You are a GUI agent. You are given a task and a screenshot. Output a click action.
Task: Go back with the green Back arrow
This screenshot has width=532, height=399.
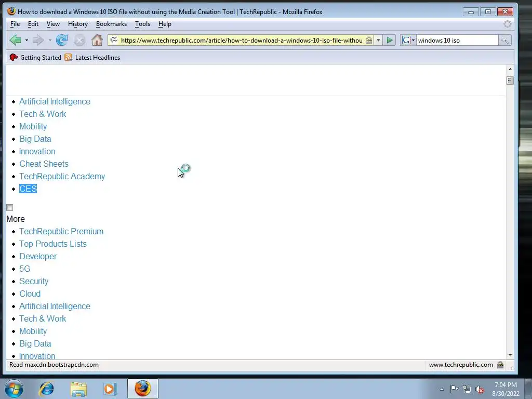tap(15, 40)
